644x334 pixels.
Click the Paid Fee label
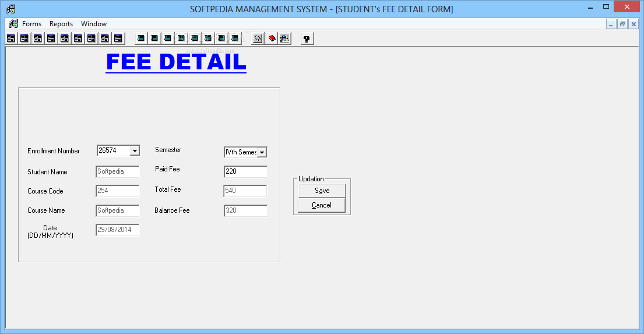(167, 169)
